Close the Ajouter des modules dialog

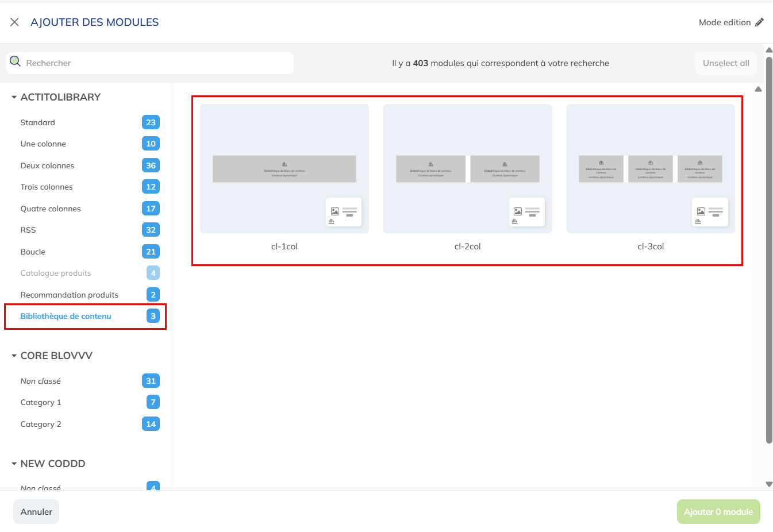click(15, 22)
